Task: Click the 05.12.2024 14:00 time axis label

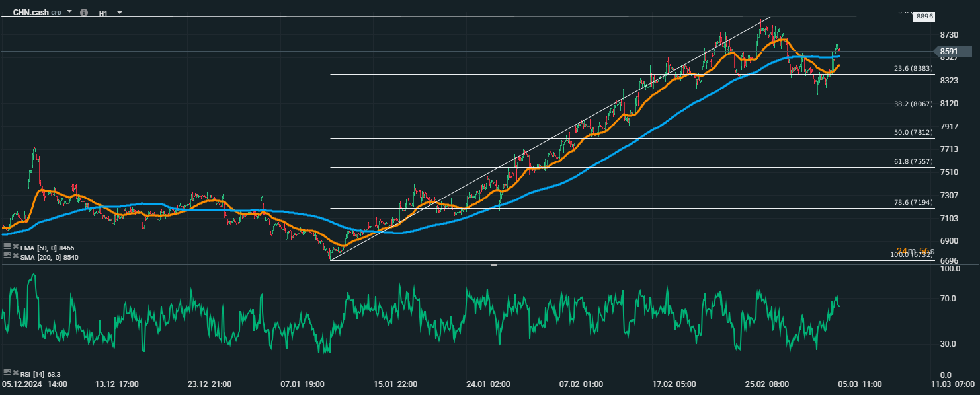Action: coord(34,384)
